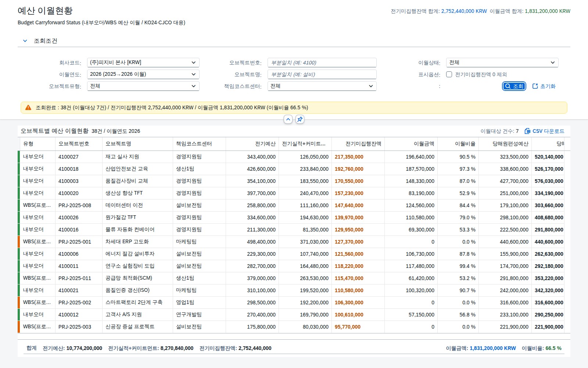Toggle 전기미집행잔액 0 제외 checkbox
The image size is (588, 368).
[x=449, y=74]
